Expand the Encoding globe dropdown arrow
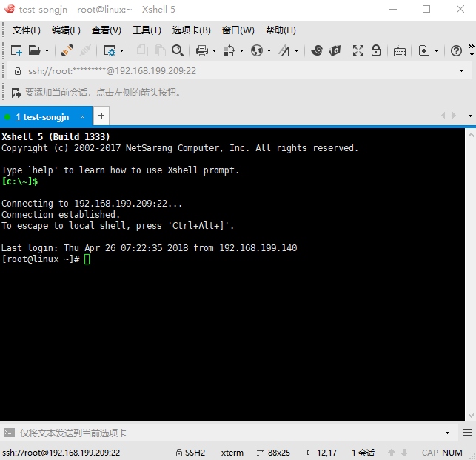Viewport: 476px width, 460px height. [x=269, y=50]
